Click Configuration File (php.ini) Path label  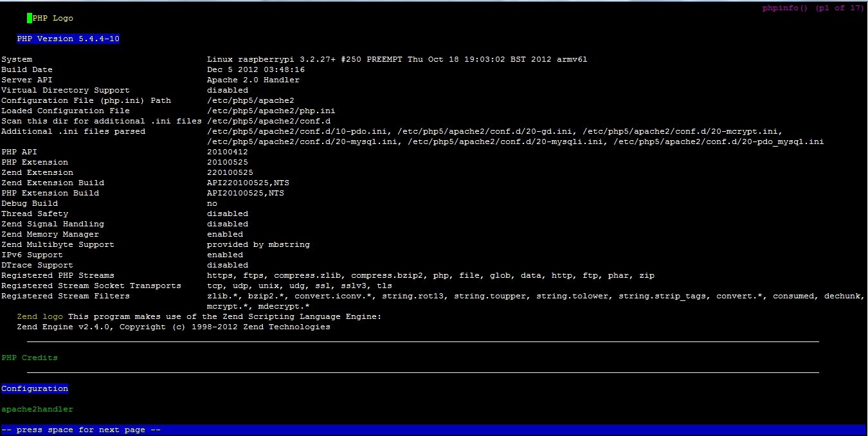86,100
